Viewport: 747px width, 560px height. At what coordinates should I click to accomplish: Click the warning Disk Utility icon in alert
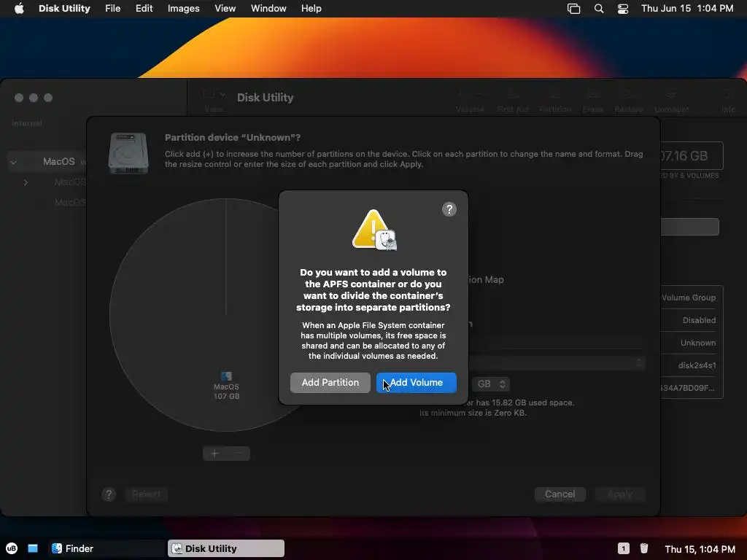click(x=373, y=230)
